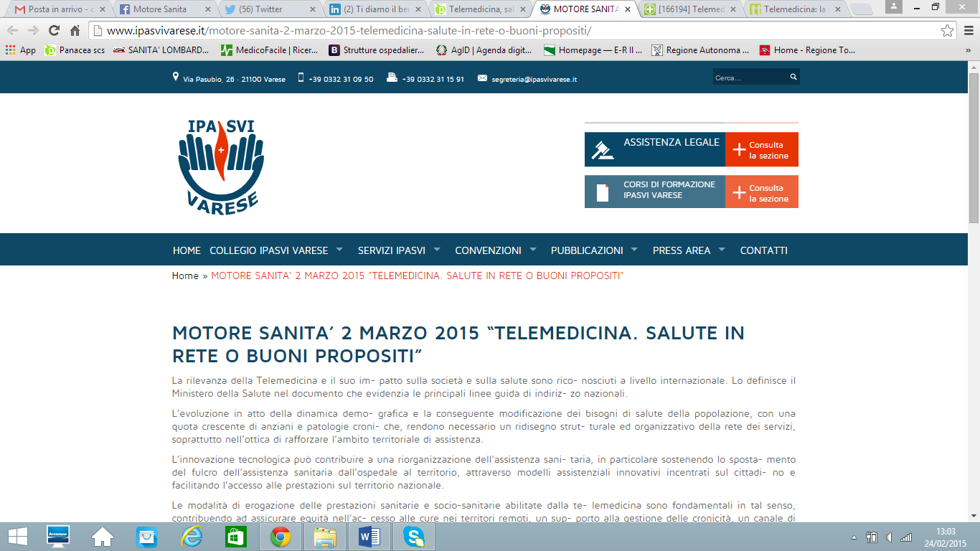Click the IPASVI Varese logo
This screenshot has height=551, width=980.
[221, 167]
